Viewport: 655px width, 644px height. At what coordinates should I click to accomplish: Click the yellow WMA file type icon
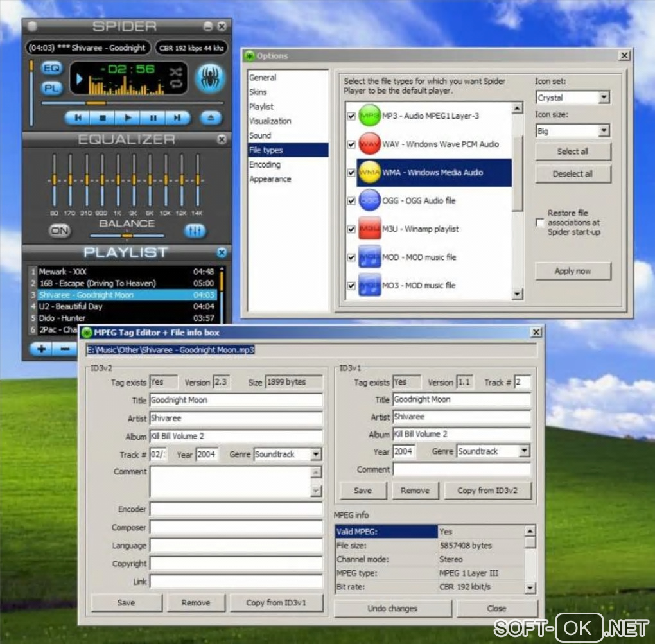pyautogui.click(x=370, y=173)
